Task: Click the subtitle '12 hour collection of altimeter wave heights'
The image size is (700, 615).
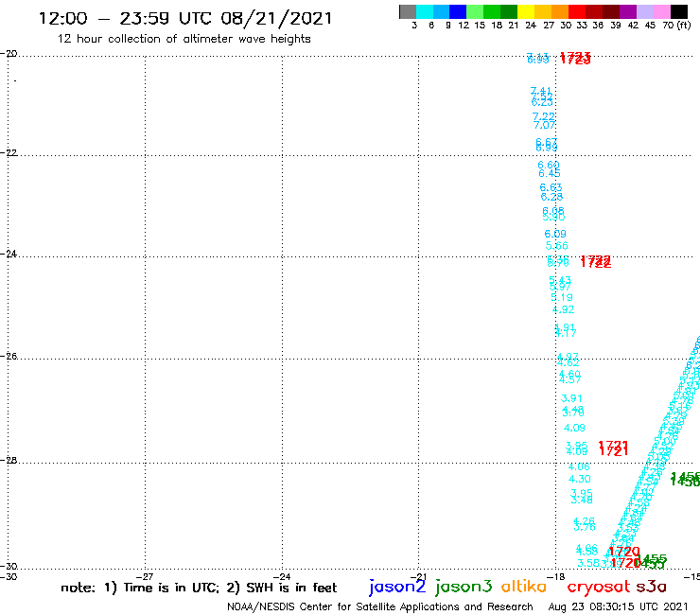Action: point(184,39)
